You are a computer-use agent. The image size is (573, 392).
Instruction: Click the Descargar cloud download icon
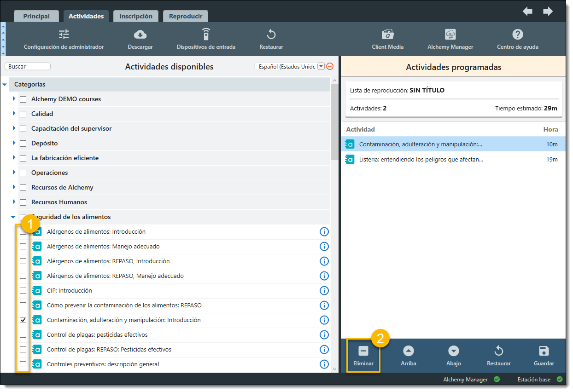140,35
